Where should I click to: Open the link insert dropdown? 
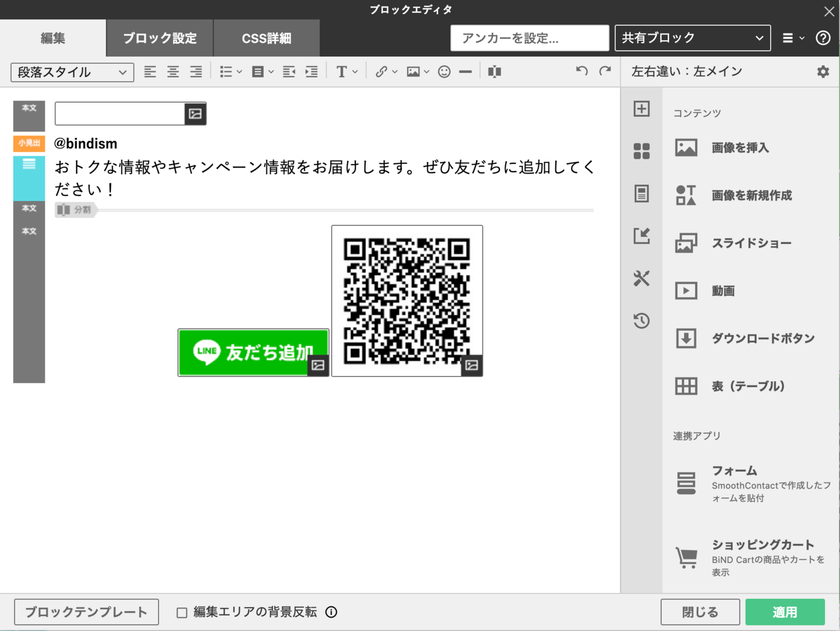click(386, 72)
